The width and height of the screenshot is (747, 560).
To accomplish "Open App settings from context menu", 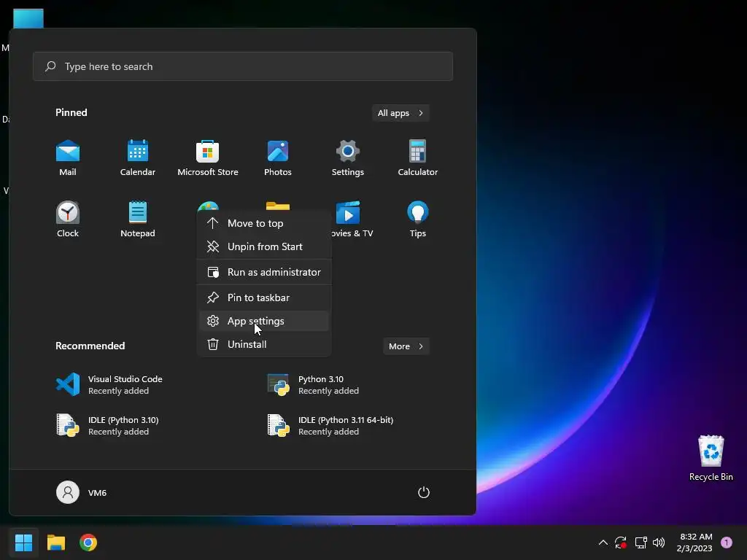I will point(264,321).
